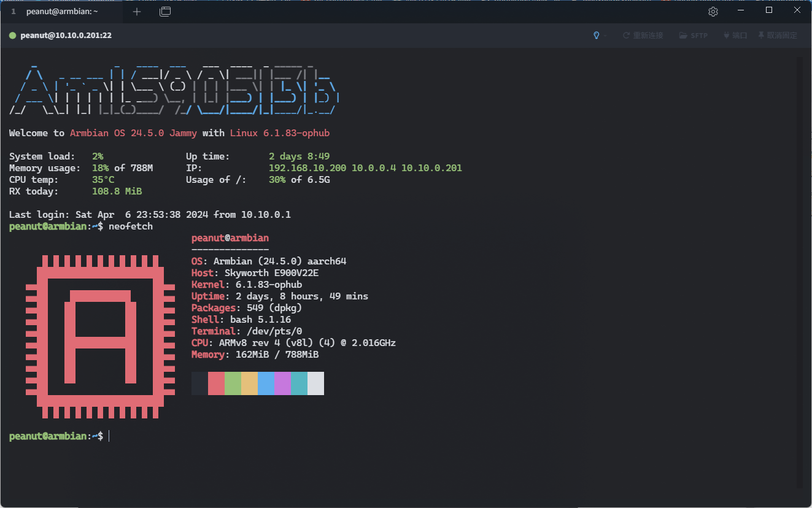This screenshot has width=812, height=508.
Task: Open a new terminal tab with plus icon
Action: pyautogui.click(x=137, y=12)
